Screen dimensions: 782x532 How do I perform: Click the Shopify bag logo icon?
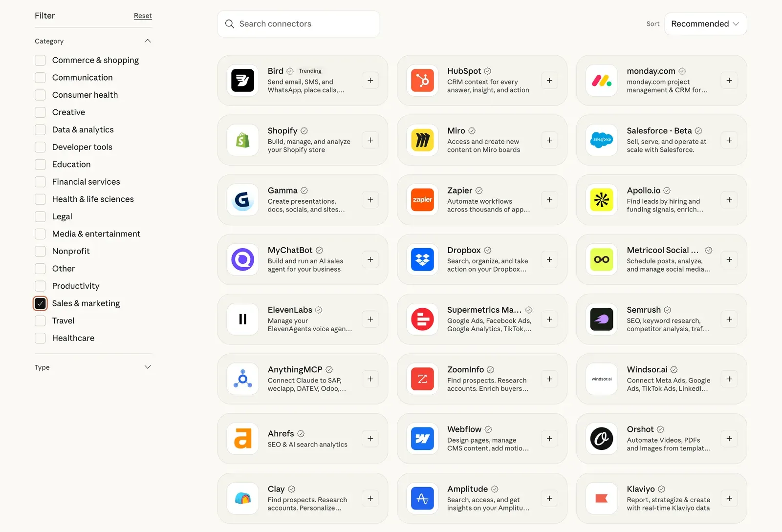243,140
